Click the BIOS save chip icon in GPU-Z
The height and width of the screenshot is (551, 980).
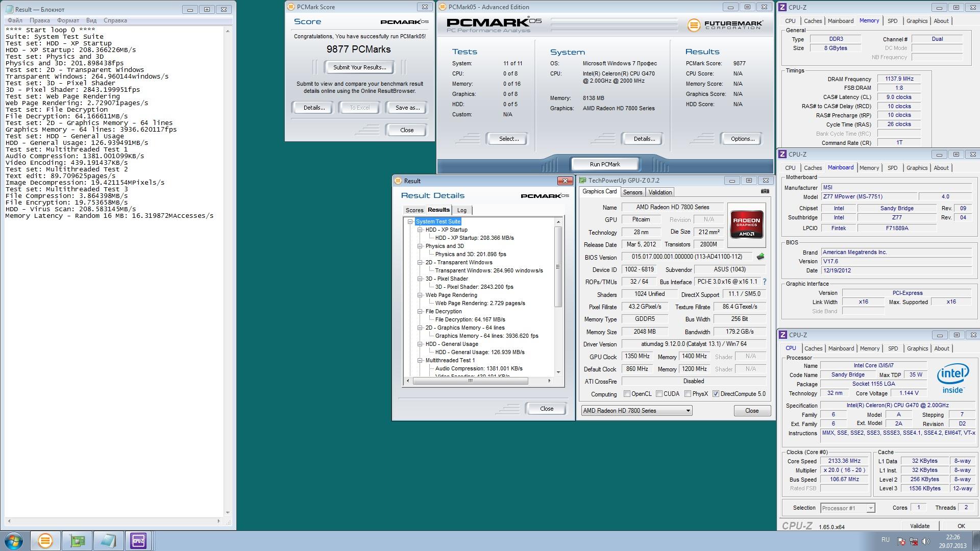click(x=760, y=257)
